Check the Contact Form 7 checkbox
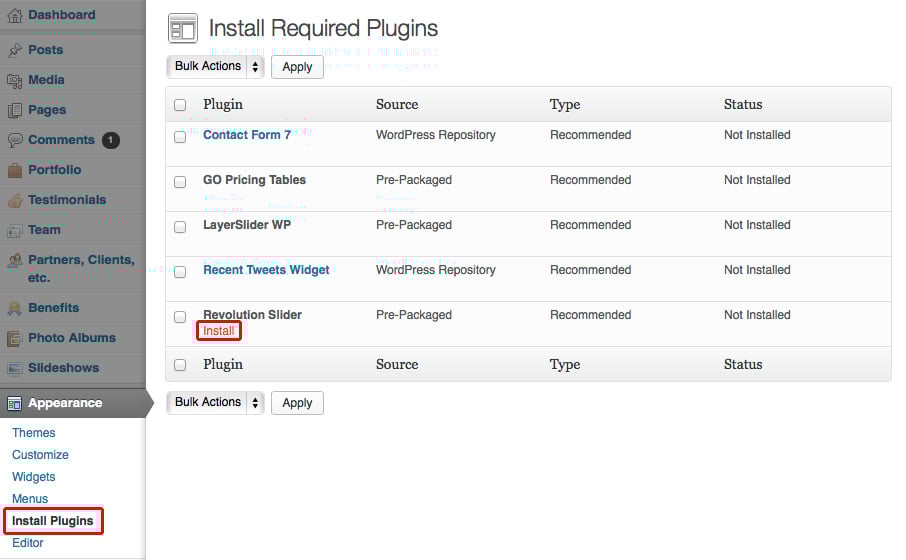Screen dimensions: 906x560 tap(180, 136)
